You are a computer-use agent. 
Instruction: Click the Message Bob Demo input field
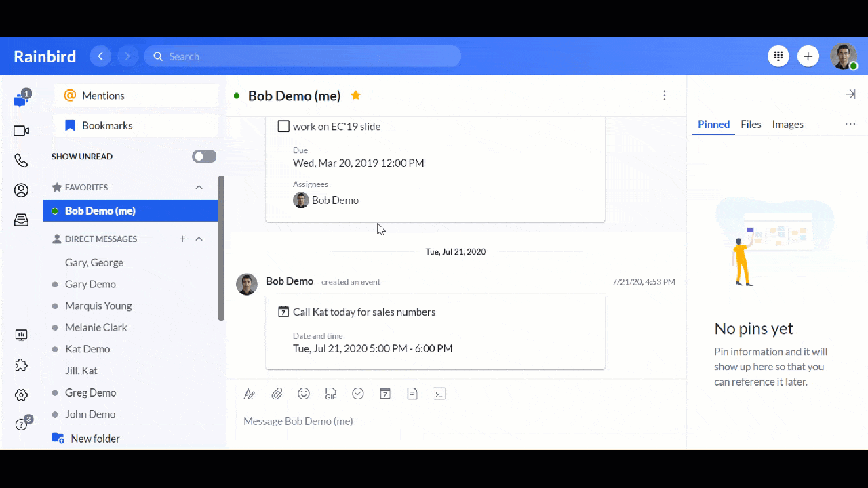point(454,421)
